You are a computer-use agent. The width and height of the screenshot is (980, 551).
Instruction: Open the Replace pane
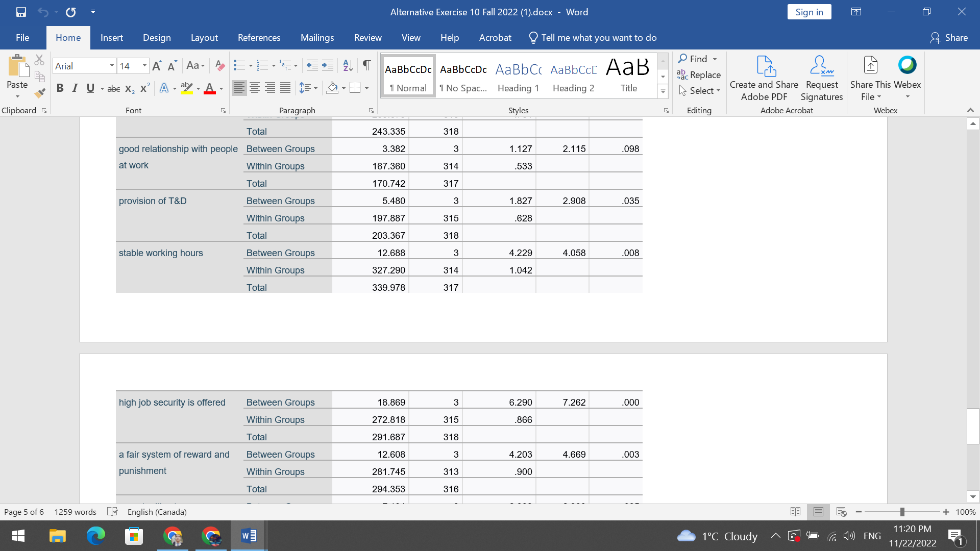pos(699,74)
